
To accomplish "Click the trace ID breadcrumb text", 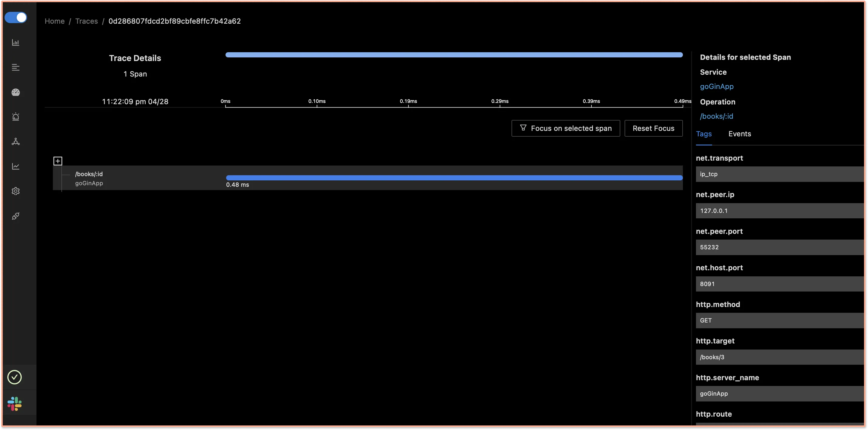I will (x=174, y=21).
